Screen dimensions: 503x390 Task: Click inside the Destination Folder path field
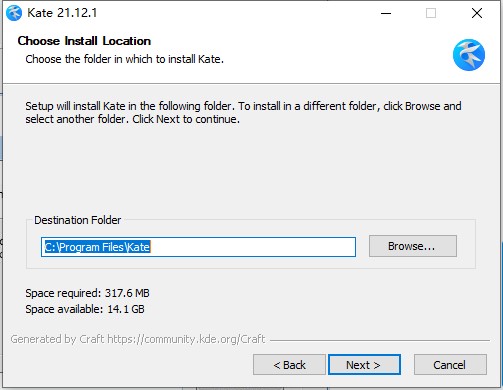pos(198,247)
